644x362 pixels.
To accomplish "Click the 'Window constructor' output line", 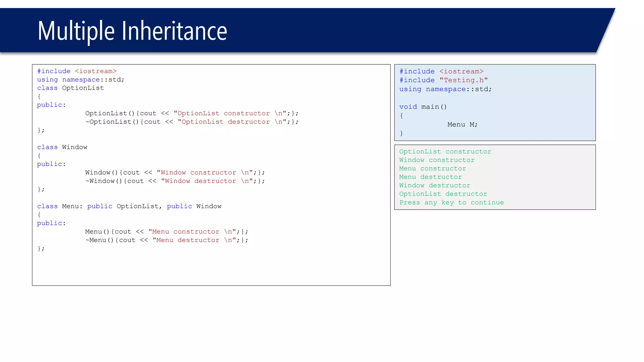I will (437, 160).
